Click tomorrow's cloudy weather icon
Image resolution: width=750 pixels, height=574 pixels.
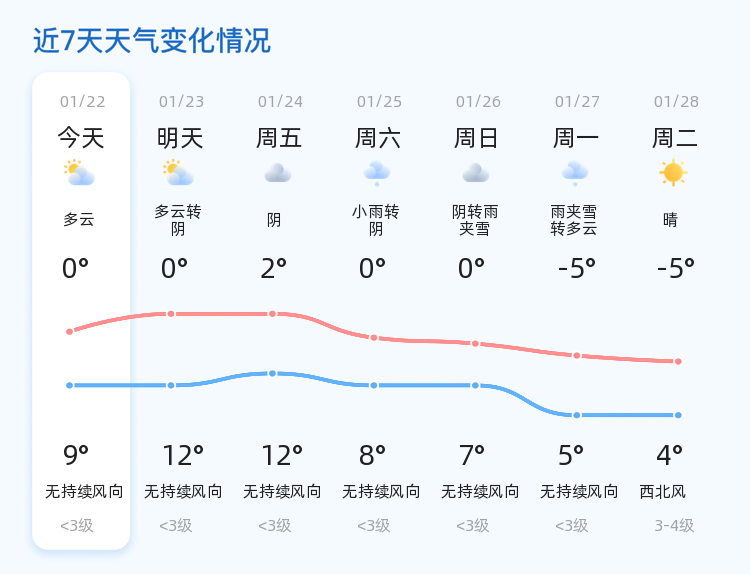tap(179, 174)
